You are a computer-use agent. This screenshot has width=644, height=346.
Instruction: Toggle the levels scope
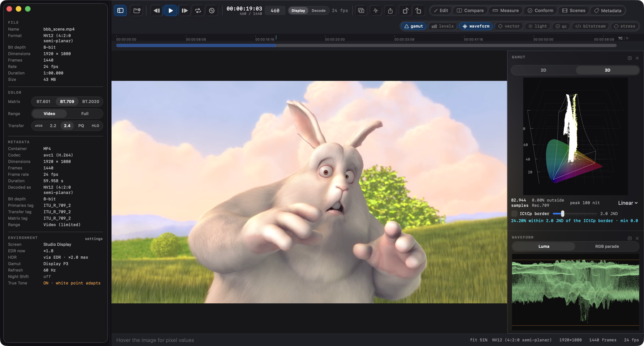442,26
